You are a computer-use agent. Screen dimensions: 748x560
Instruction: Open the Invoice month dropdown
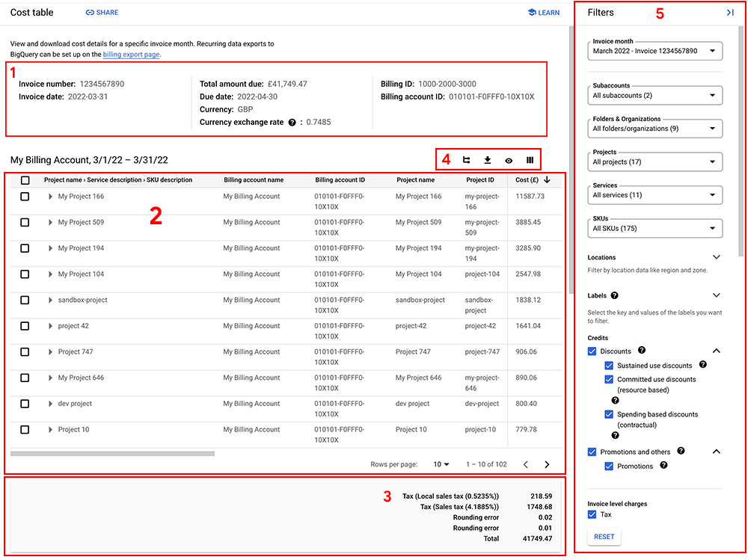[655, 51]
